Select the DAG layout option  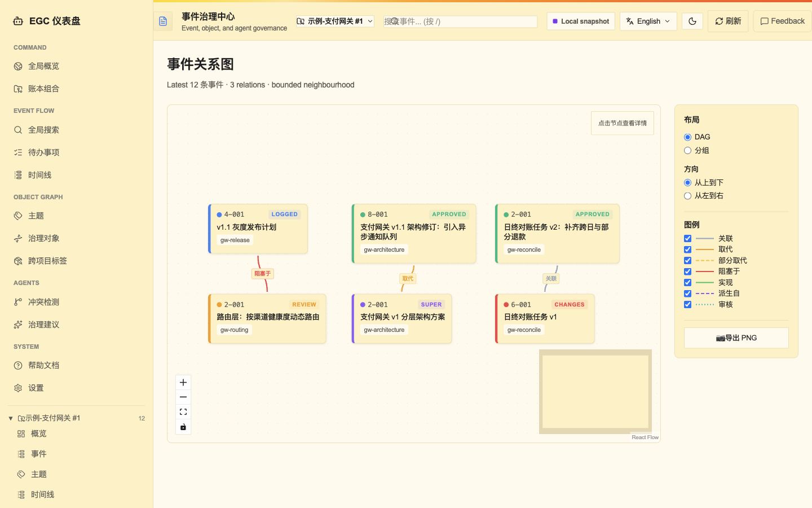(687, 137)
